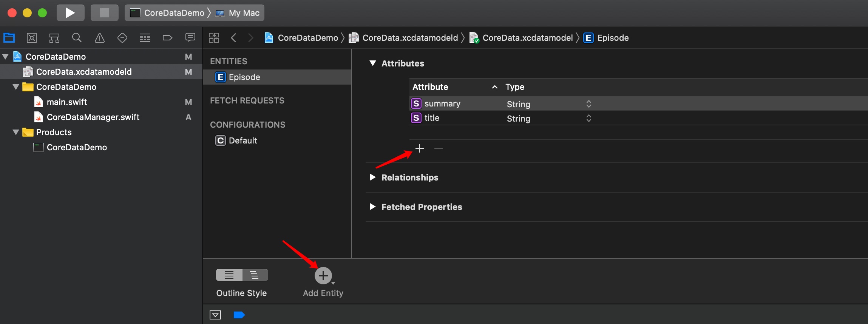This screenshot has width=868, height=324.
Task: Sort by Attribute column header
Action: pos(455,87)
